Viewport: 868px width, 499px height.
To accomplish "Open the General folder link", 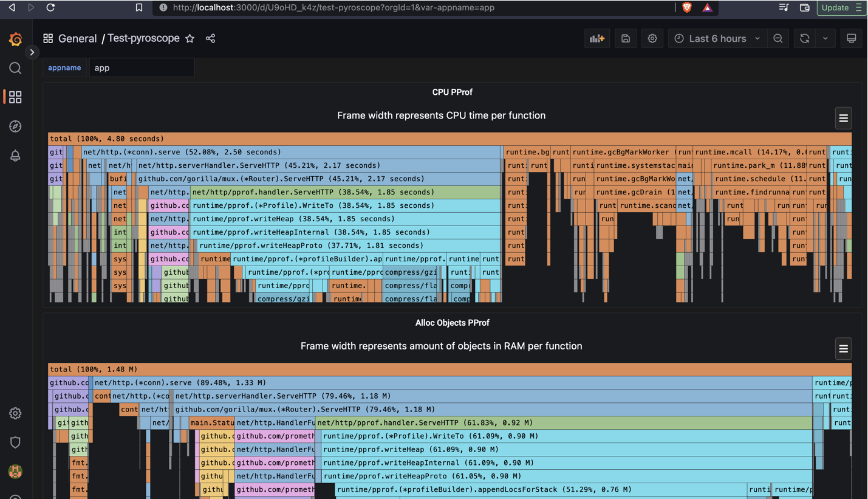I will click(78, 38).
